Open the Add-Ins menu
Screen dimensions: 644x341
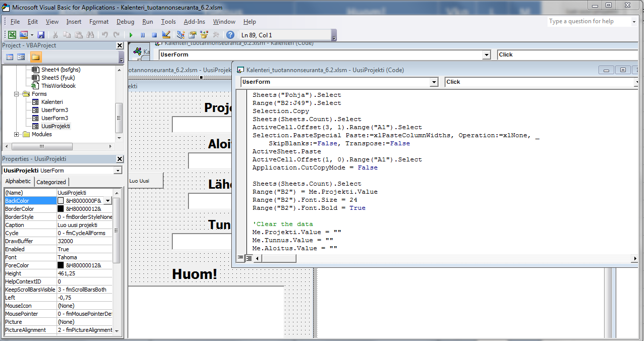(194, 22)
